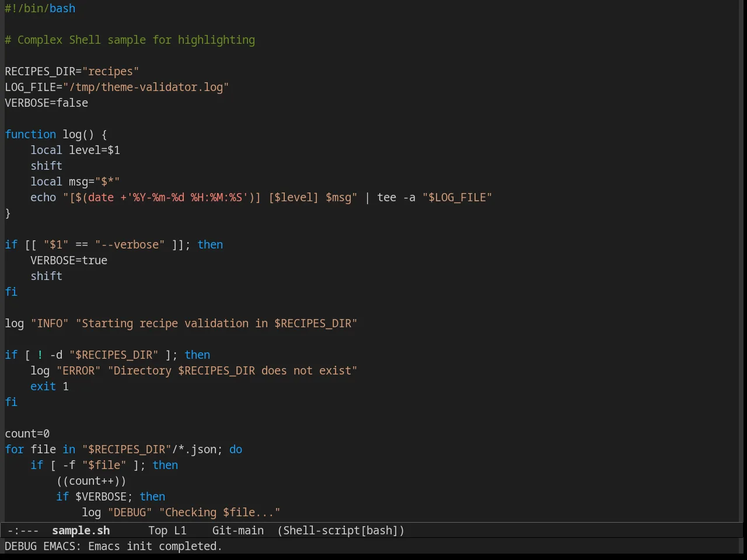Click the "INFO" string in log call
This screenshot has height=560, width=747.
(50, 323)
